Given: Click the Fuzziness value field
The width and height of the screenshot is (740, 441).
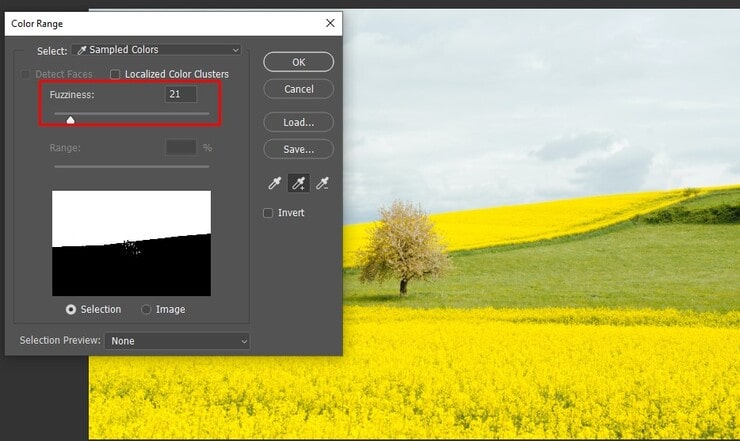Looking at the screenshot, I should coord(181,94).
